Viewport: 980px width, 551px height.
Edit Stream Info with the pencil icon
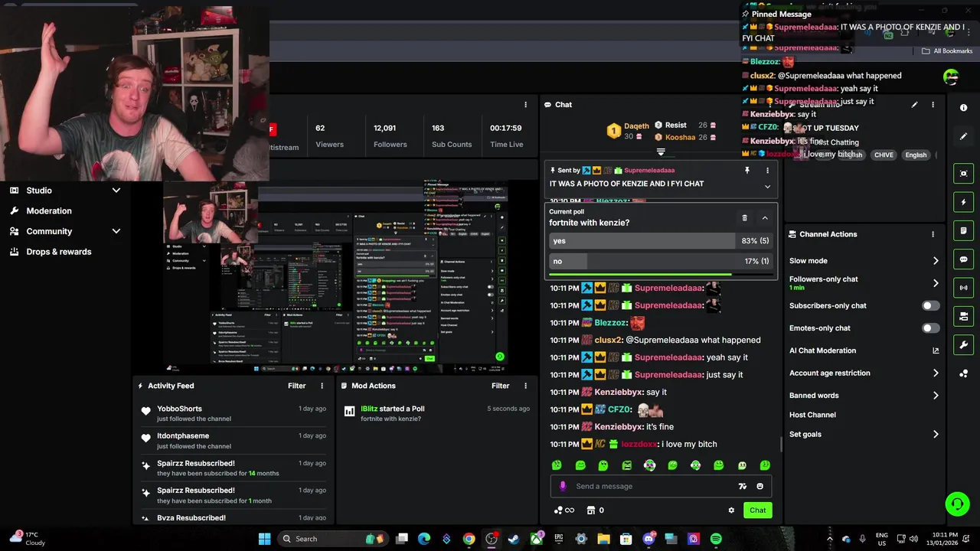click(x=914, y=105)
